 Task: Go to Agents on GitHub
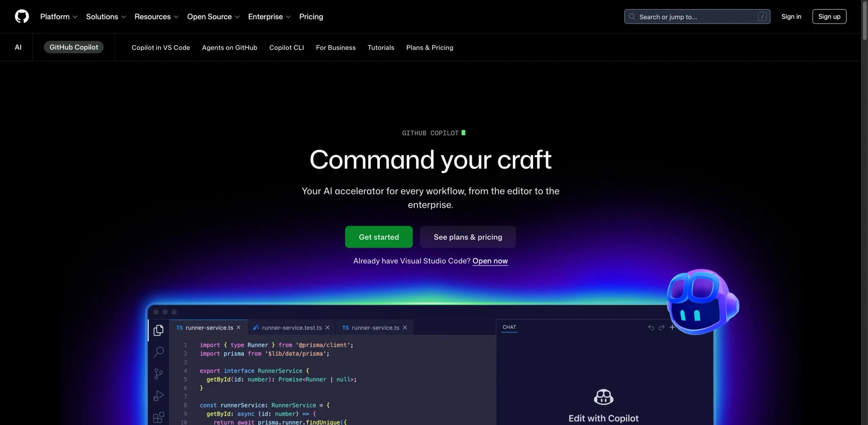click(x=229, y=47)
